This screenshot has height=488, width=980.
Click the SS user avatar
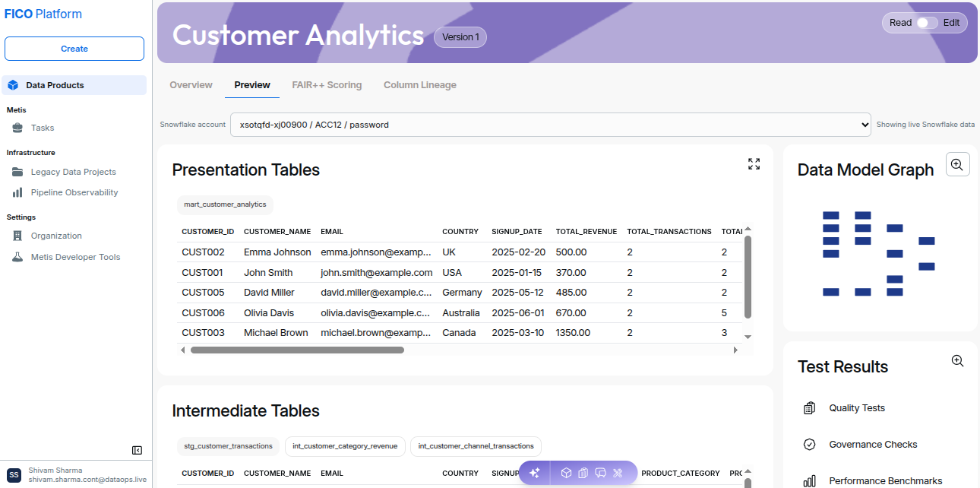[14, 474]
